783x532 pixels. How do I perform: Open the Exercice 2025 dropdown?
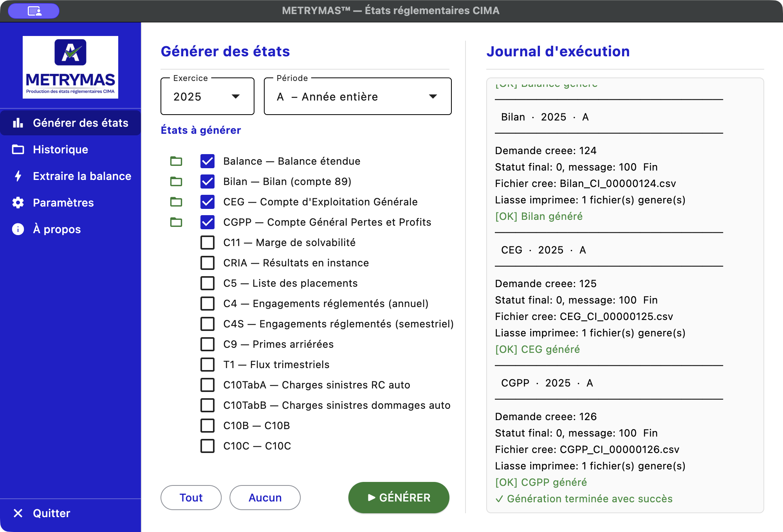click(207, 96)
